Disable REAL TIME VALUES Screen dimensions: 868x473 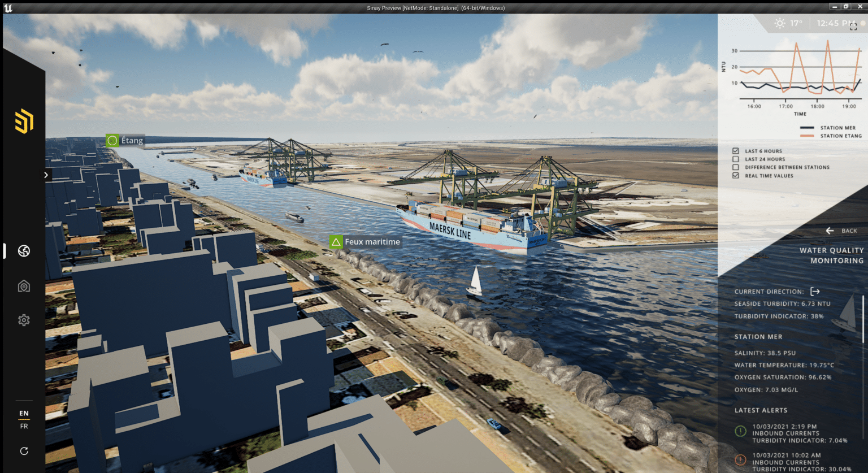point(736,175)
